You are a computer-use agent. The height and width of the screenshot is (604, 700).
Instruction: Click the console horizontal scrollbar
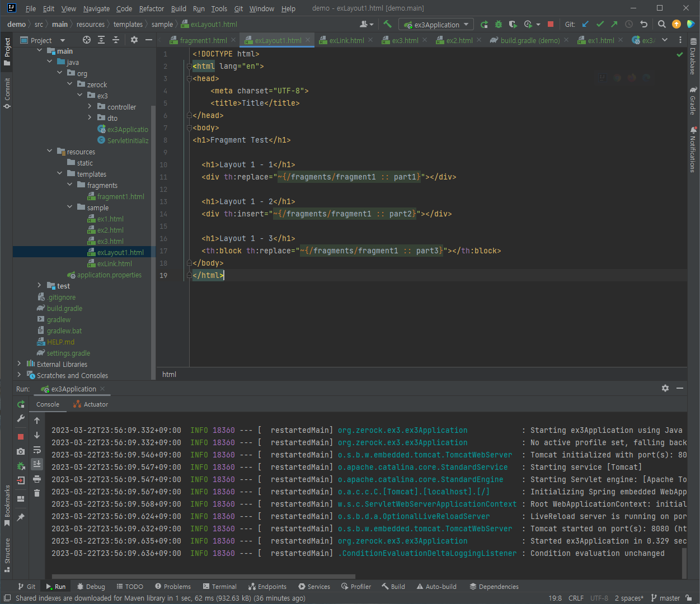[x=204, y=576]
